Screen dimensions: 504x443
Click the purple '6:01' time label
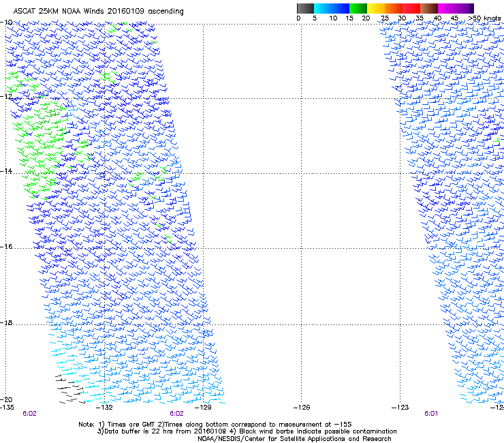tap(431, 414)
